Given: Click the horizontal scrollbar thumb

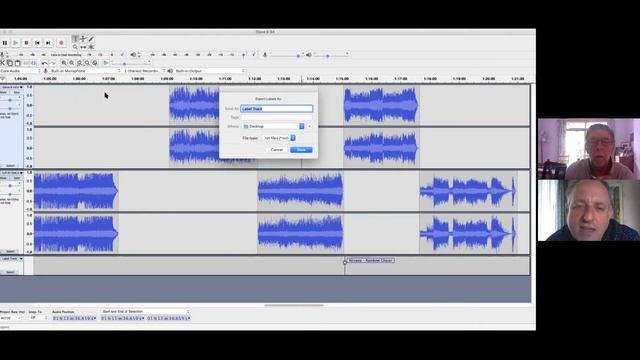Looking at the screenshot, I should [x=294, y=305].
